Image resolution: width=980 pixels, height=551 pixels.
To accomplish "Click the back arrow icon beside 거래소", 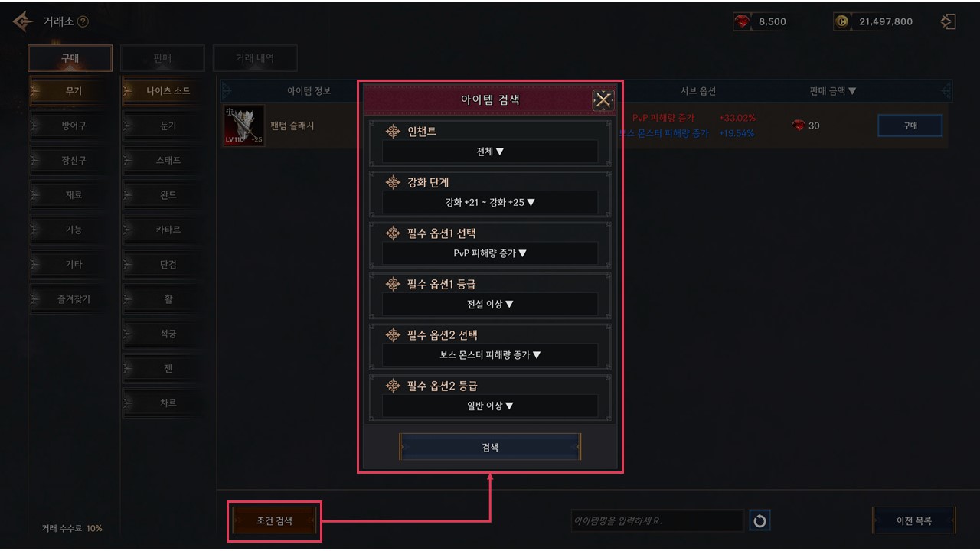I will click(22, 21).
